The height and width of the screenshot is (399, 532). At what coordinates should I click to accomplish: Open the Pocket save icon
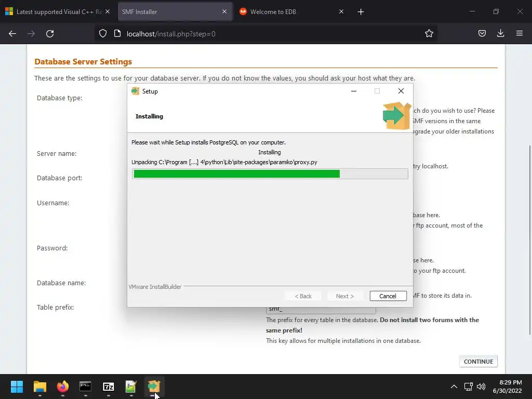click(482, 34)
